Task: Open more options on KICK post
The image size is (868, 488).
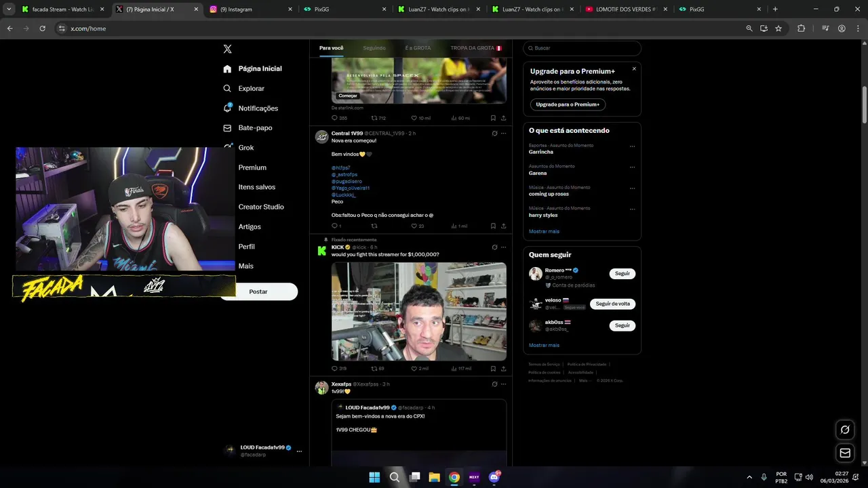Action: click(x=503, y=247)
